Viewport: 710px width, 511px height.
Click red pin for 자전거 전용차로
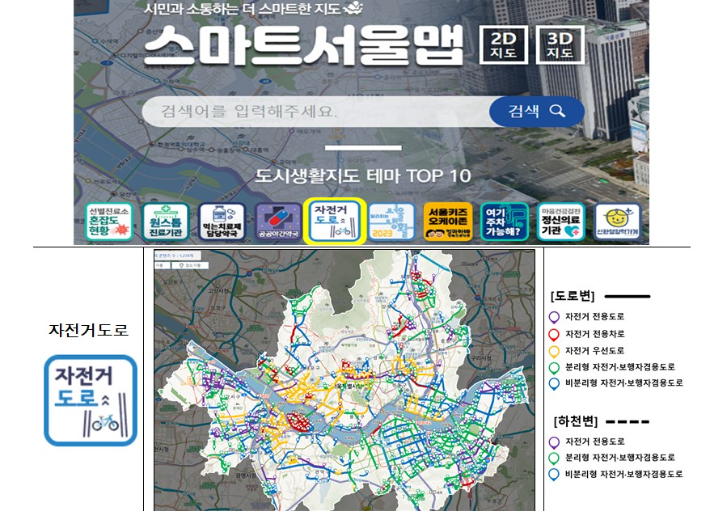(554, 334)
